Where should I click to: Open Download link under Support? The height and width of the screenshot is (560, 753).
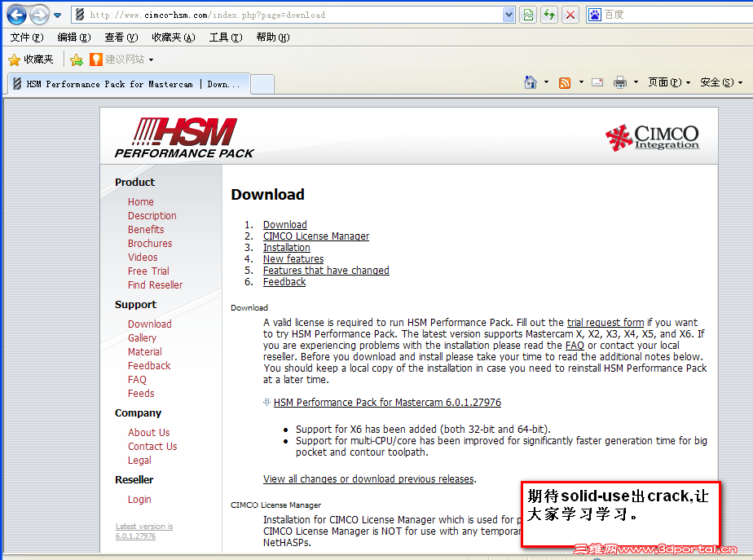[150, 324]
